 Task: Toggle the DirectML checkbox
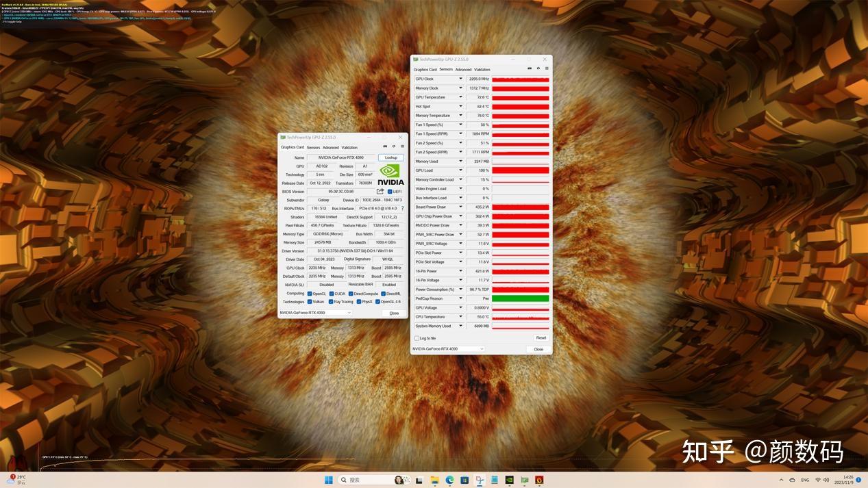pyautogui.click(x=384, y=294)
